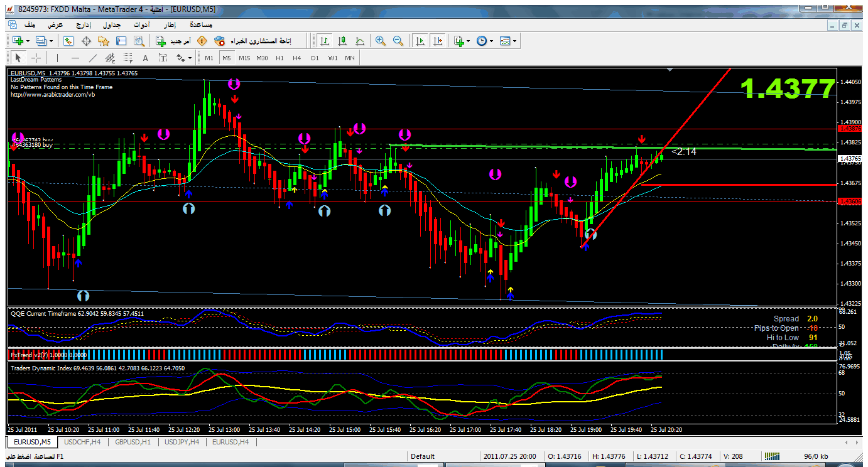This screenshot has width=868, height=467.
Task: Expand the Arrows tool dropdown
Action: coord(190,58)
